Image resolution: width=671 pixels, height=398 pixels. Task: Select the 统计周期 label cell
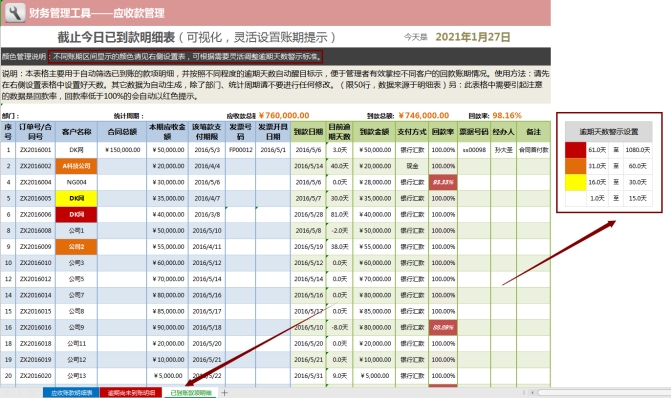pyautogui.click(x=128, y=116)
